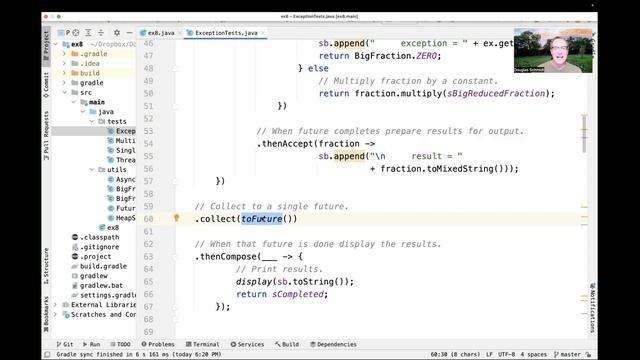The image size is (640, 360).
Task: Select the gradlew.bat file in tree
Action: pyautogui.click(x=101, y=286)
